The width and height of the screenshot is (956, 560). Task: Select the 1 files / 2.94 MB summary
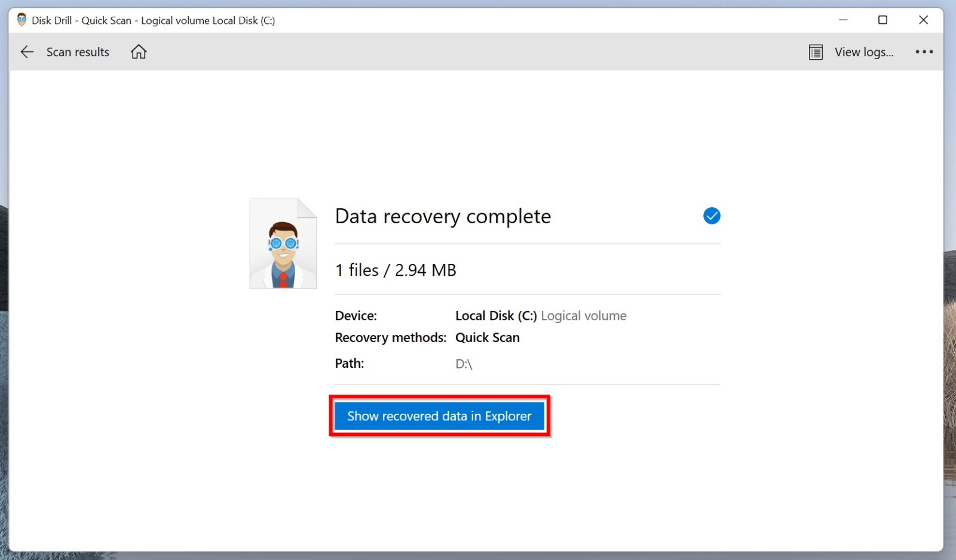click(396, 270)
